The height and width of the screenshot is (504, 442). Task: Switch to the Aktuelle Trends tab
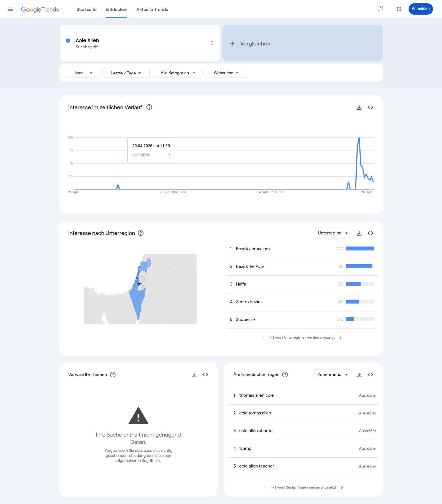[152, 9]
